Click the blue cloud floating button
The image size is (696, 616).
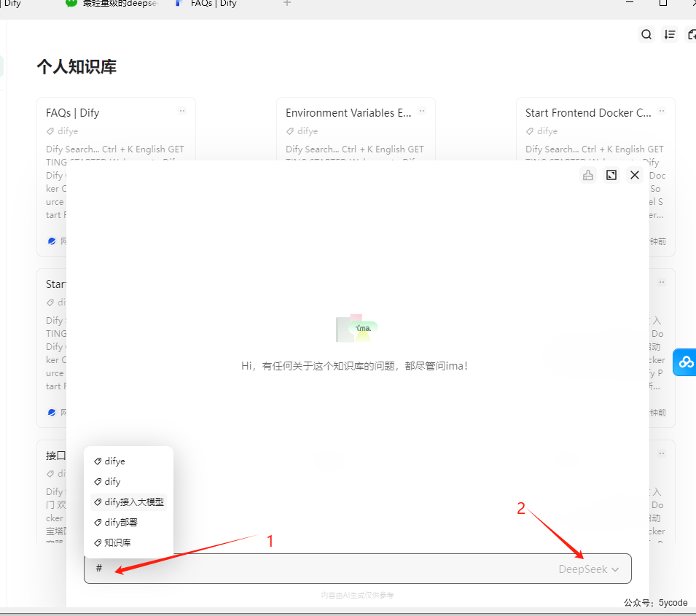[686, 362]
